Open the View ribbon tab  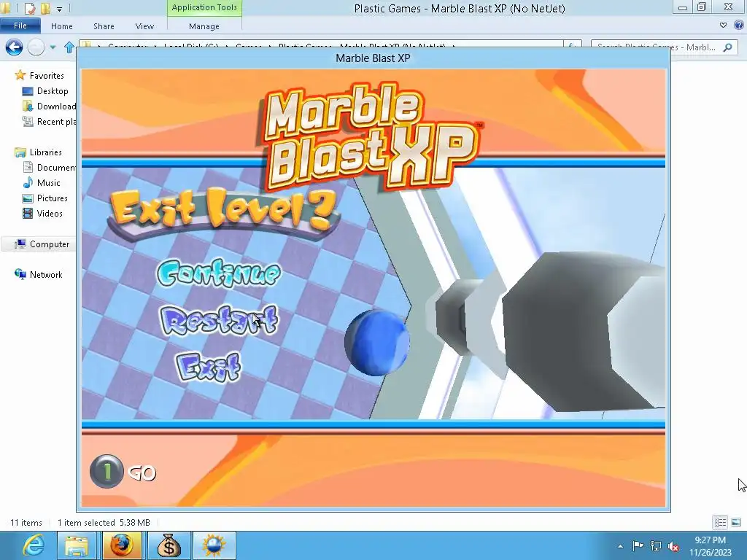[x=144, y=26]
